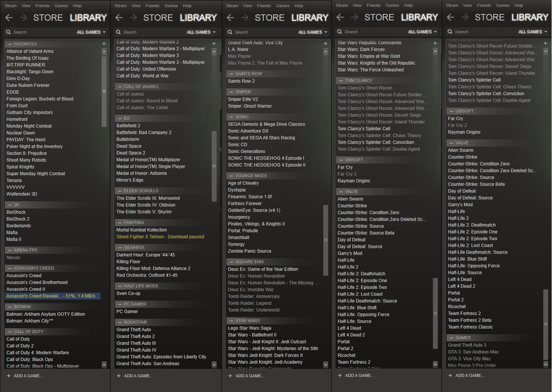Image resolution: width=552 pixels, height=392 pixels.
Task: Select Mirror's Edge
Action: pos(130,180)
